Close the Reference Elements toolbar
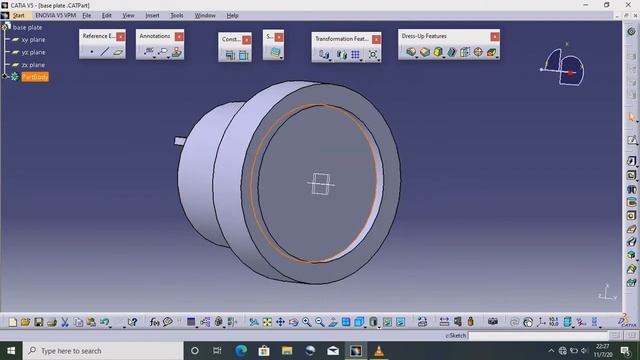 click(x=120, y=36)
